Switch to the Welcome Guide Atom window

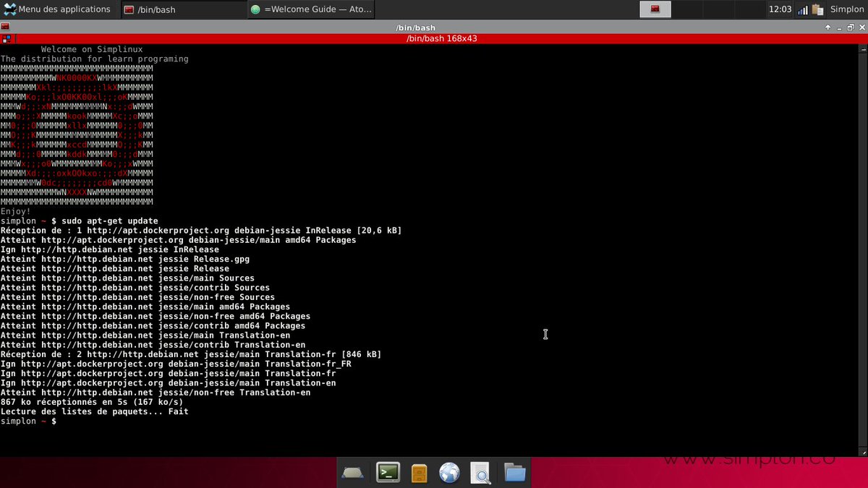[311, 9]
